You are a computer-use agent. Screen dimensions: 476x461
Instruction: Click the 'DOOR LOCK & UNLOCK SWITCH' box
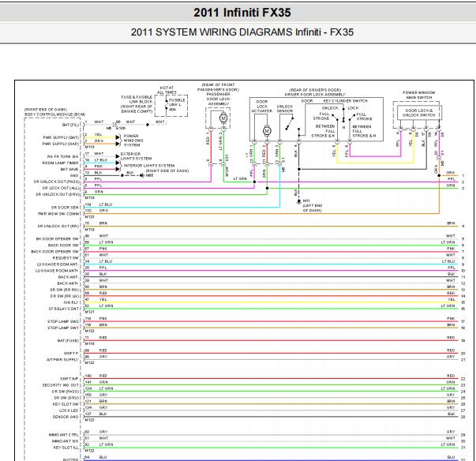(419, 113)
